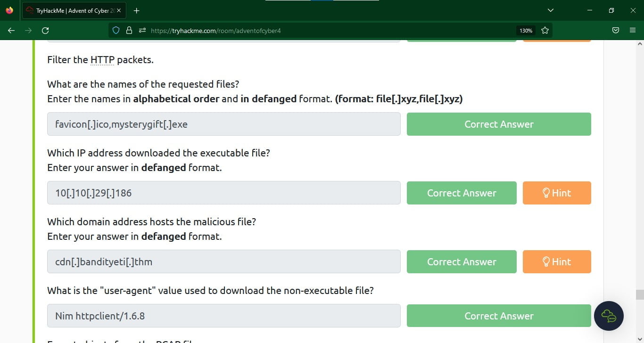Viewport: 644px width, 343px height.
Task: Click the IP address answer field
Action: 224,193
